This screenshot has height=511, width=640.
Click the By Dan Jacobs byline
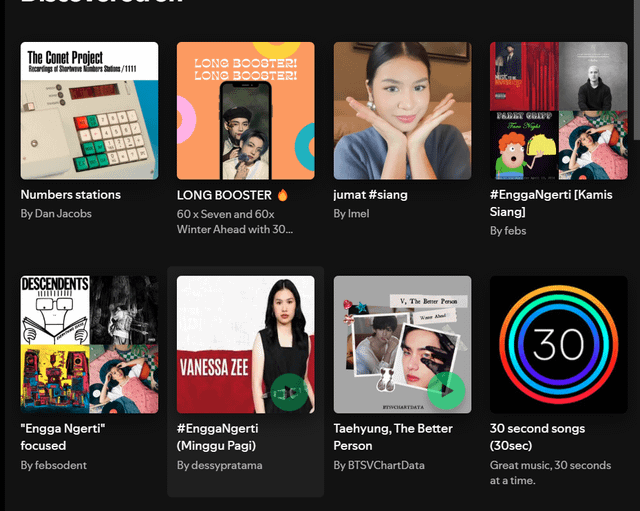coord(56,214)
